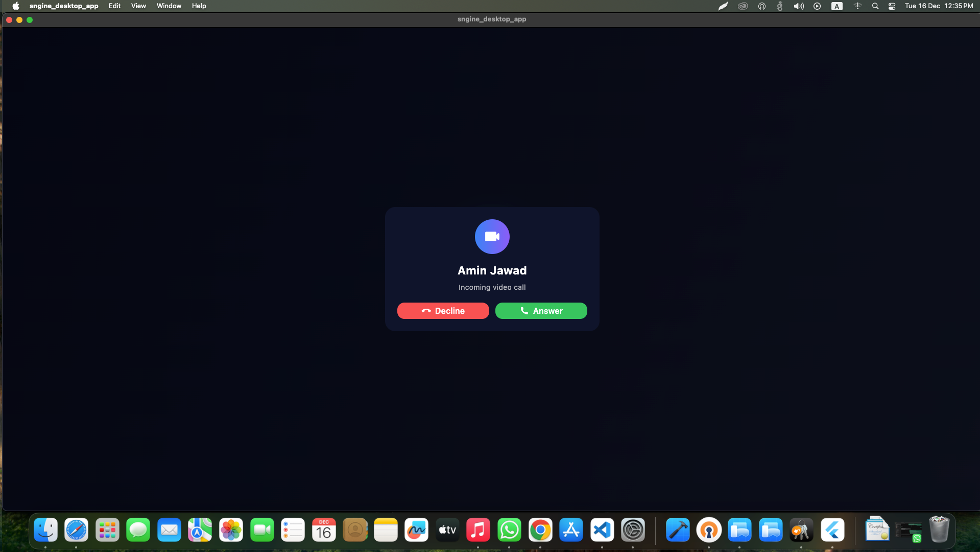980x552 pixels.
Task: Open the Help menu
Action: [x=199, y=6]
